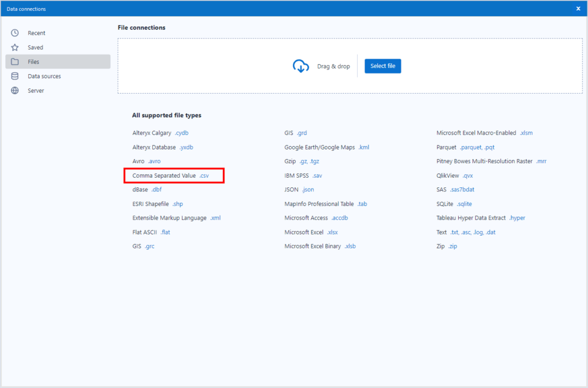This screenshot has width=588, height=388.
Task: Close the Data connections dialog
Action: (x=578, y=9)
